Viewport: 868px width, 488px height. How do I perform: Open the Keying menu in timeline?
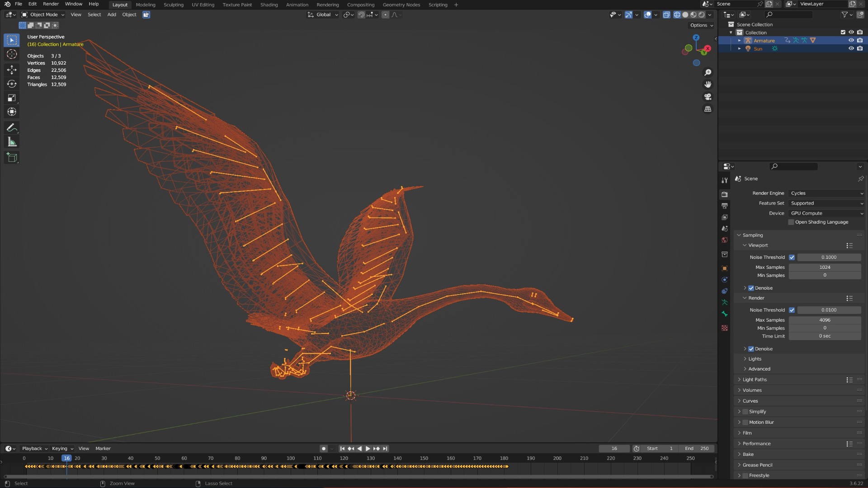click(x=62, y=449)
